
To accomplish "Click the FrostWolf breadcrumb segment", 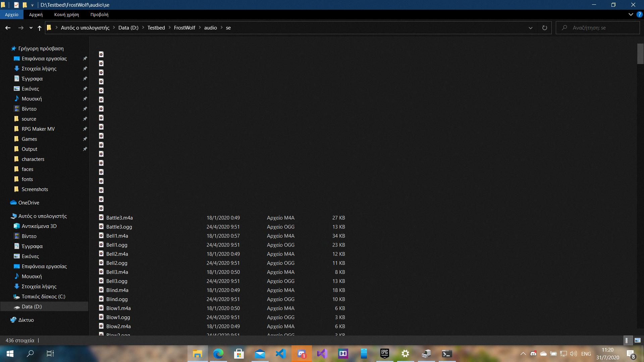I will coord(184,28).
